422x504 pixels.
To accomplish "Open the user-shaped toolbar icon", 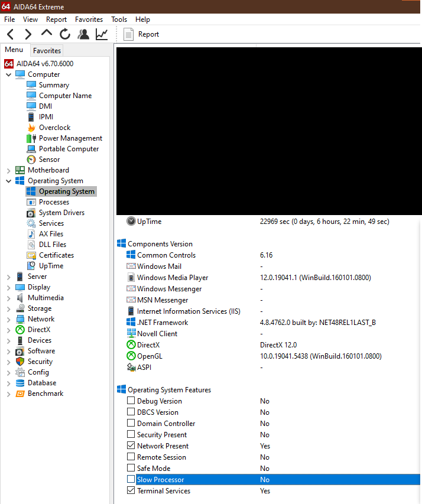I will pos(83,34).
